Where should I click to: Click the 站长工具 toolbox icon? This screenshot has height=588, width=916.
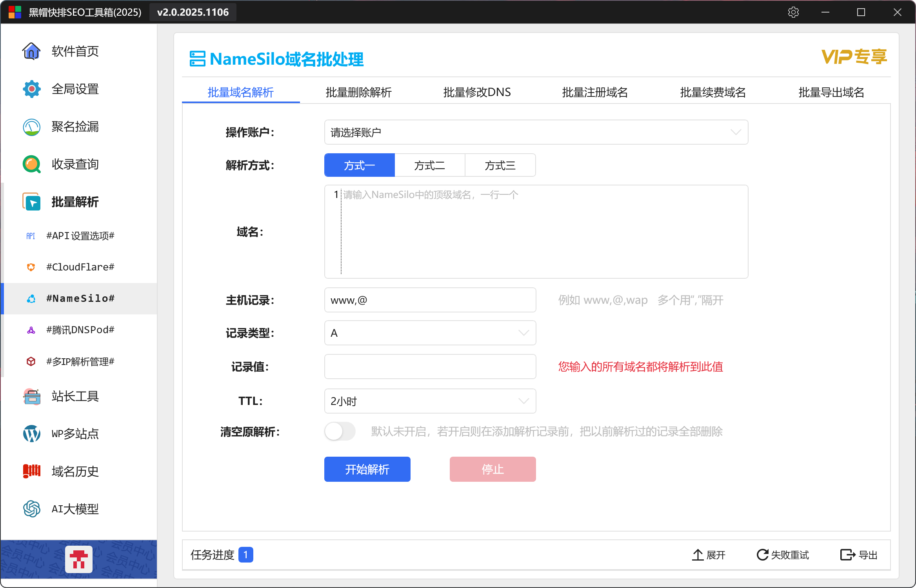[31, 397]
